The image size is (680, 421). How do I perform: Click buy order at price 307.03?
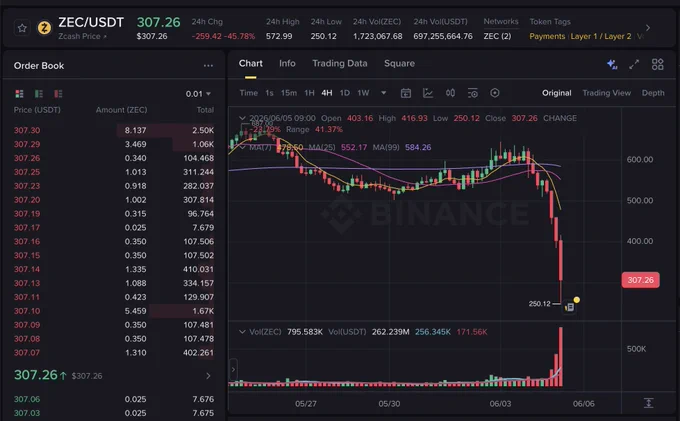(114, 413)
